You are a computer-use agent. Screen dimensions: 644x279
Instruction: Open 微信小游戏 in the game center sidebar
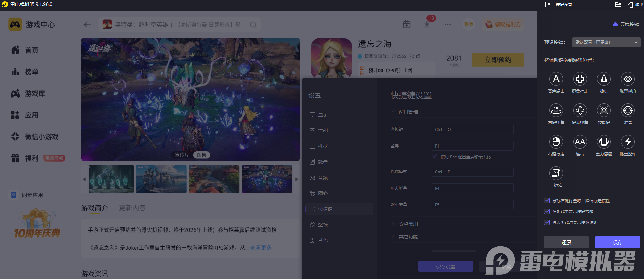(x=35, y=137)
